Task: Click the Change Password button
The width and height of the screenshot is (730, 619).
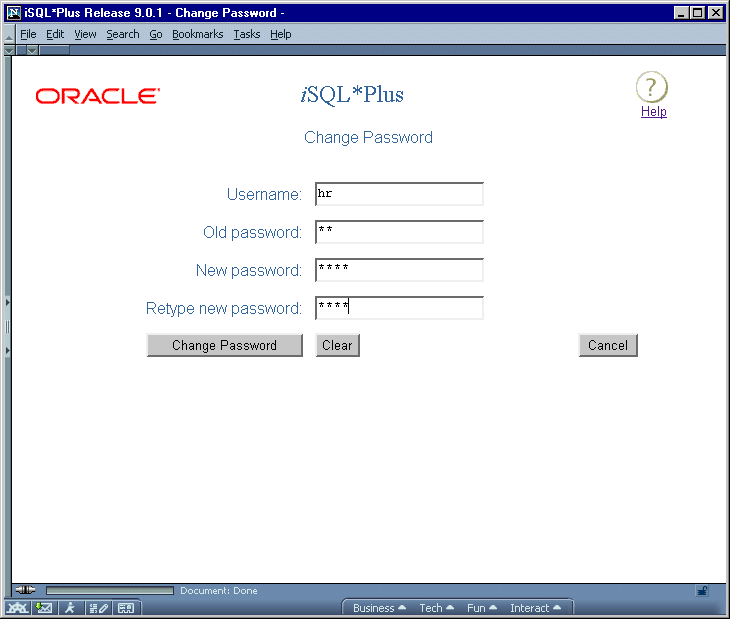Action: click(224, 345)
